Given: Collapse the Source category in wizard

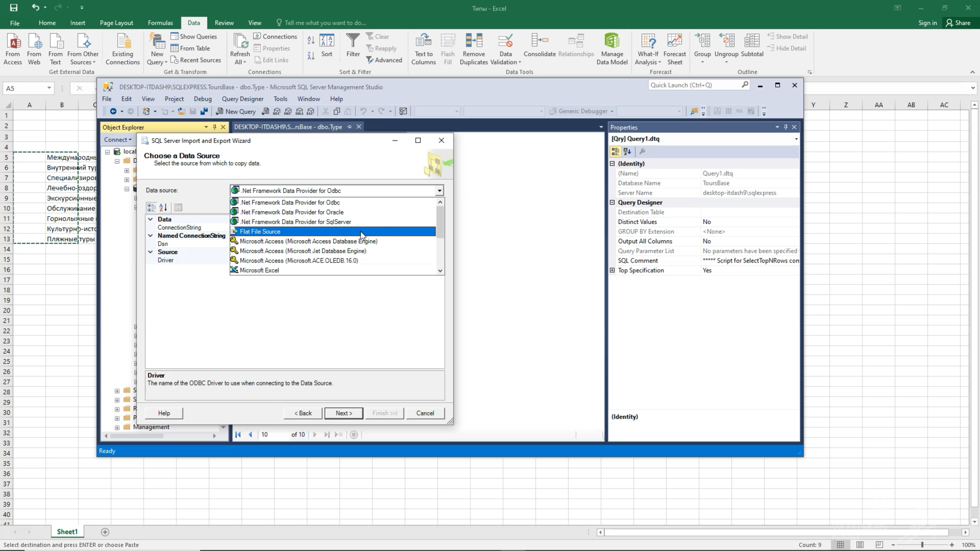Looking at the screenshot, I should [150, 252].
